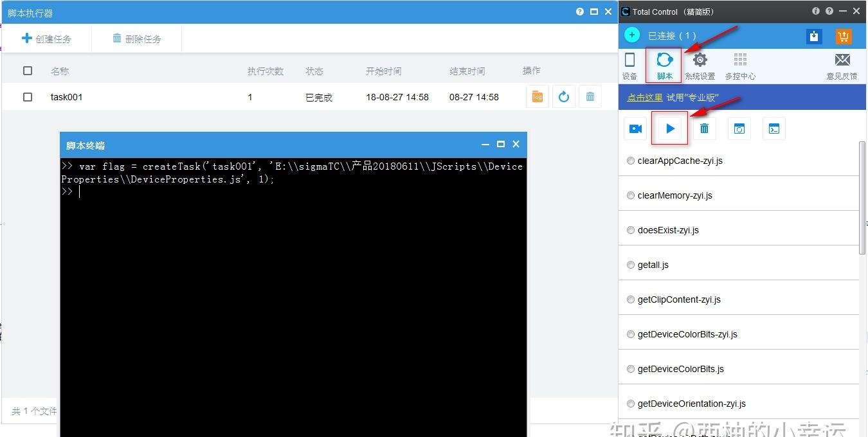Select the clearMemory-zyi.js radio button

[631, 195]
